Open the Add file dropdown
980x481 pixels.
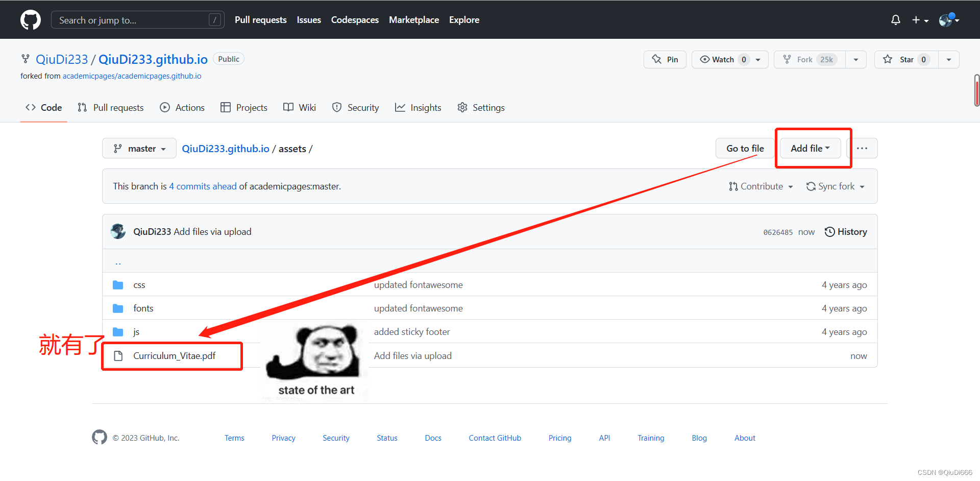pos(810,149)
